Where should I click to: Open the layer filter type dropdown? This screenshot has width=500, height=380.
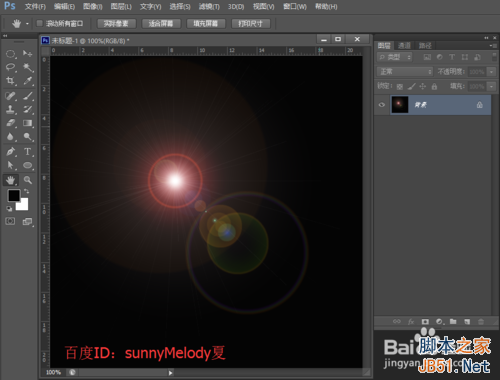(395, 57)
